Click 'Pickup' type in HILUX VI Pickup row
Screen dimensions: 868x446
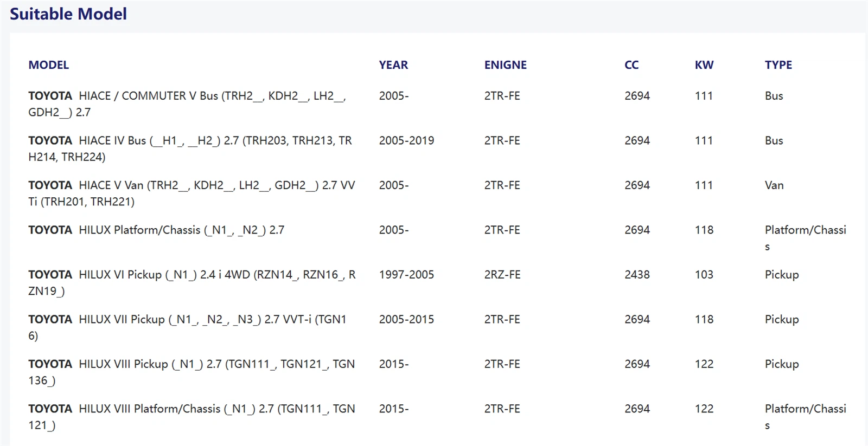pos(782,275)
